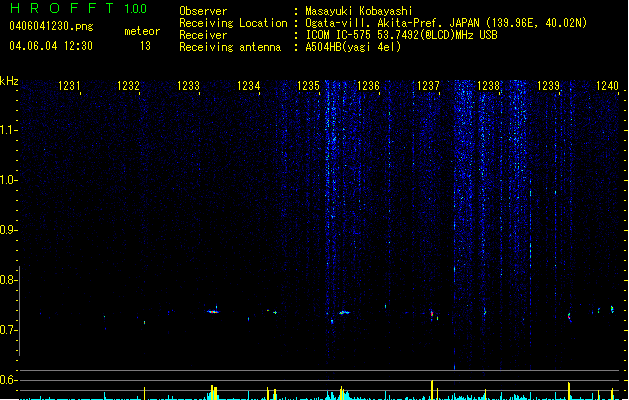Click the meteor echo before 1236
The height and width of the screenshot is (400, 629).
tap(344, 312)
